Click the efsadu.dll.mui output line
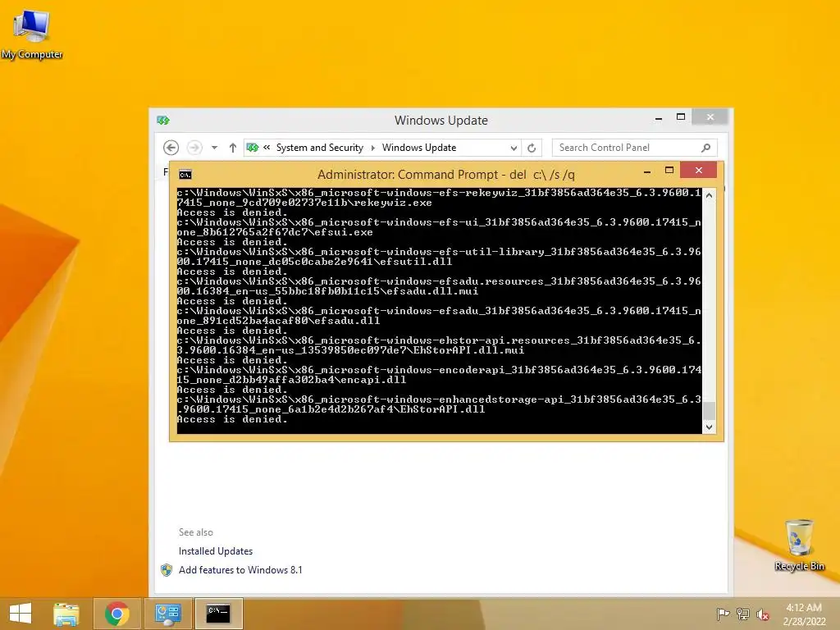Viewport: 840px width, 630px height. click(x=327, y=291)
